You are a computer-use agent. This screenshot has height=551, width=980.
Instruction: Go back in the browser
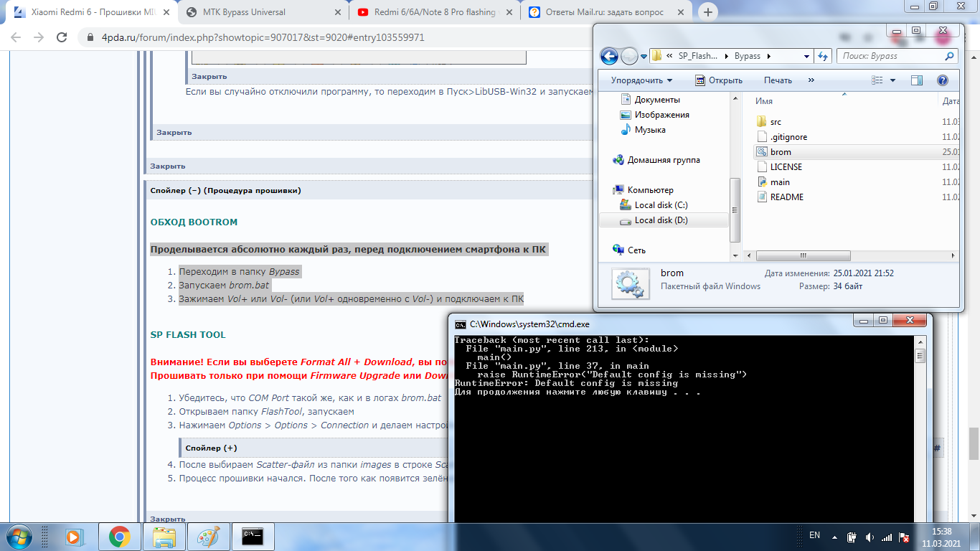(16, 37)
